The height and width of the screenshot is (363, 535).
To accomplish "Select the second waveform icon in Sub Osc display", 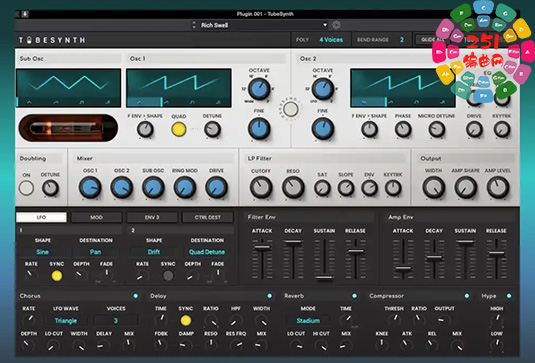I will [x=56, y=102].
